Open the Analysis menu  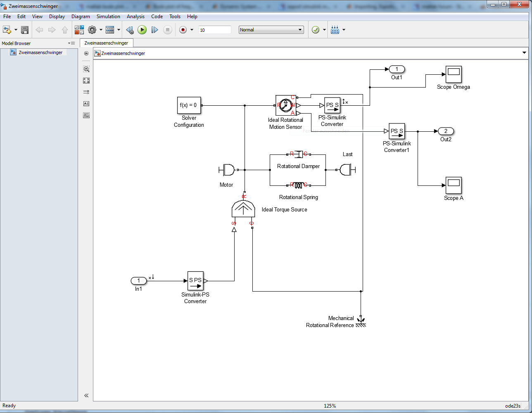pos(135,17)
